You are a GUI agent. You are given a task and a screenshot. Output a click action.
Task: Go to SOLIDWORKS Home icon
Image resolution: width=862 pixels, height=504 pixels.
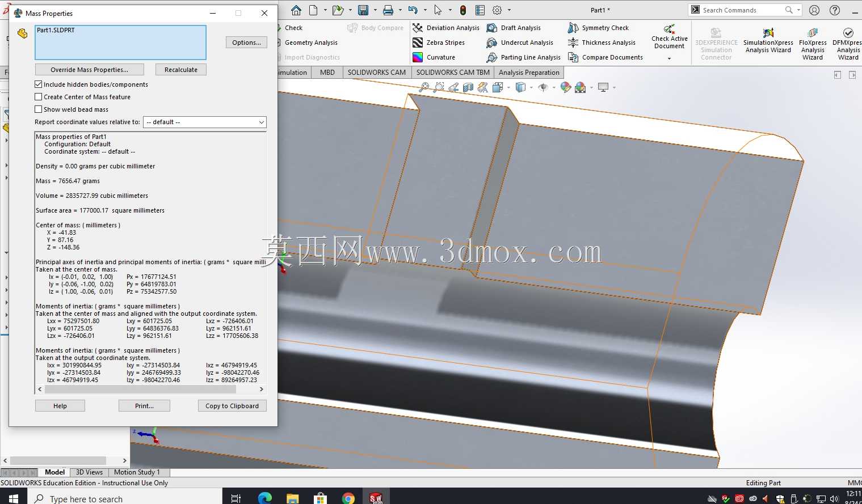coord(296,10)
